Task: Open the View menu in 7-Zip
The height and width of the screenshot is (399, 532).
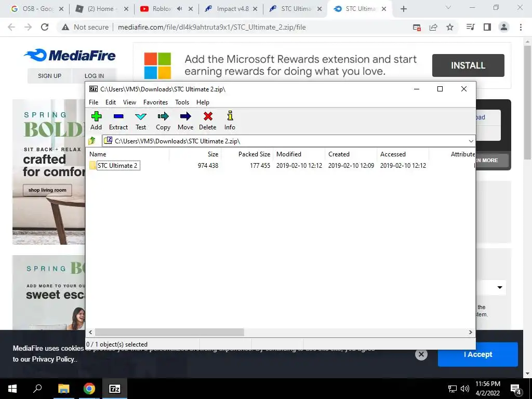Action: tap(129, 102)
